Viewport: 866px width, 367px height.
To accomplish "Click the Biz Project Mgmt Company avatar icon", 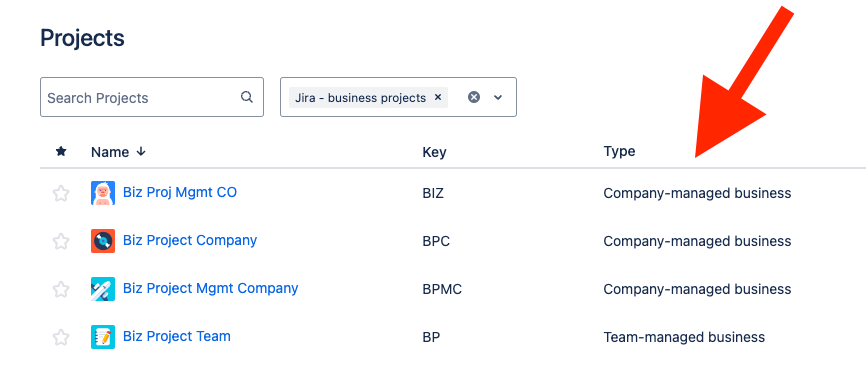I will pyautogui.click(x=103, y=289).
